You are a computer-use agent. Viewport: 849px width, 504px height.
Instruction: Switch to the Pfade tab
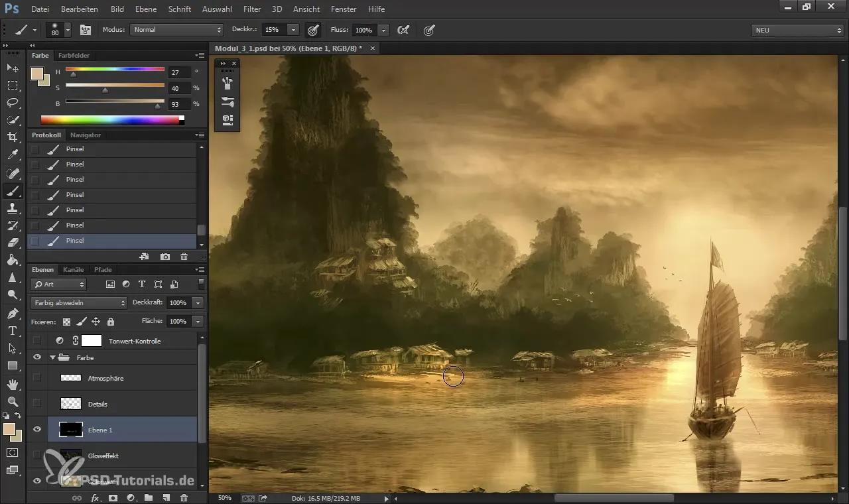103,270
